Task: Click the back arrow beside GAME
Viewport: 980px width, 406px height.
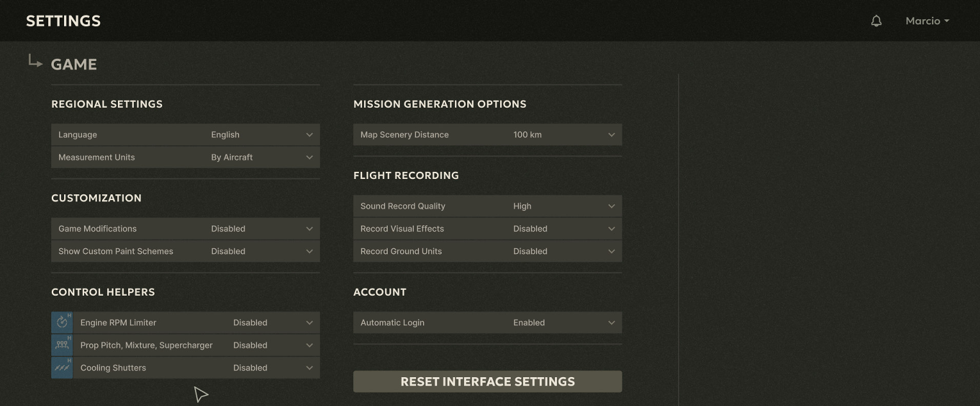Action: point(35,61)
